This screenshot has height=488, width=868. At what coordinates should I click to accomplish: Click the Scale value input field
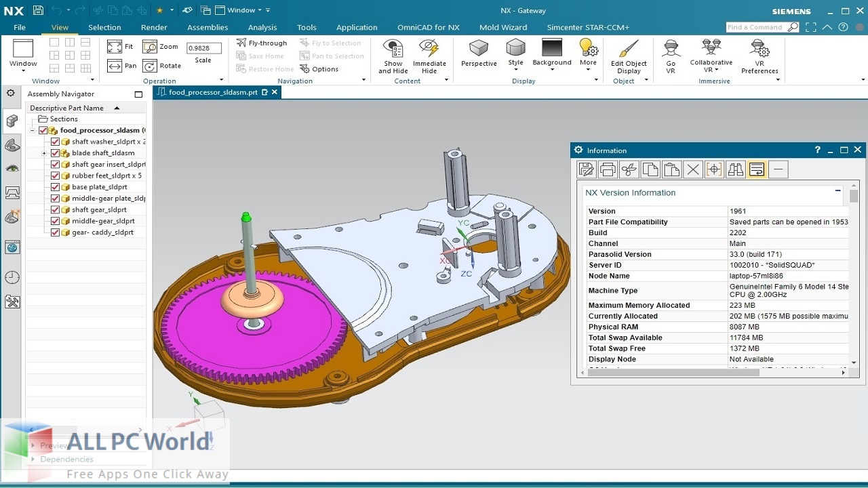pyautogui.click(x=203, y=48)
